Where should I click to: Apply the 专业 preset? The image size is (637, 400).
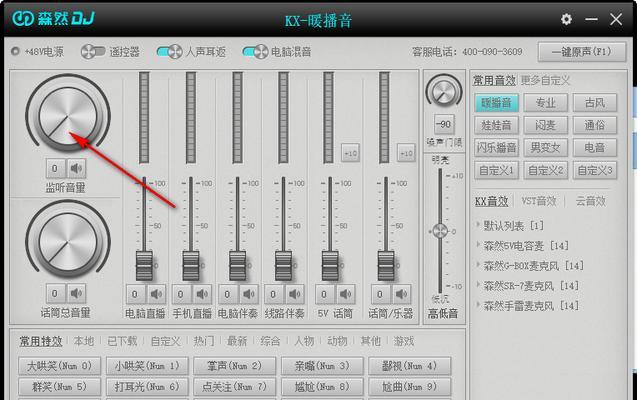[545, 103]
